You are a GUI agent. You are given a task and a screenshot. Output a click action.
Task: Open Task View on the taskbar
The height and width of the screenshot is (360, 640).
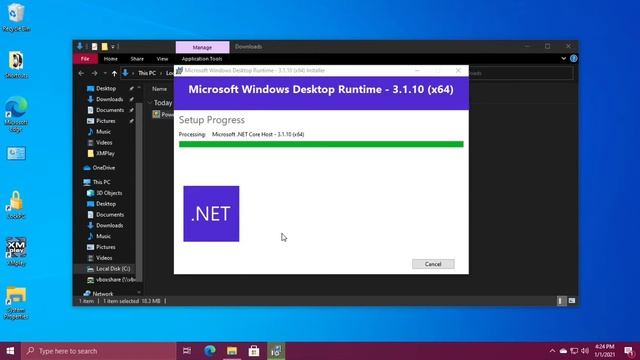(x=187, y=351)
